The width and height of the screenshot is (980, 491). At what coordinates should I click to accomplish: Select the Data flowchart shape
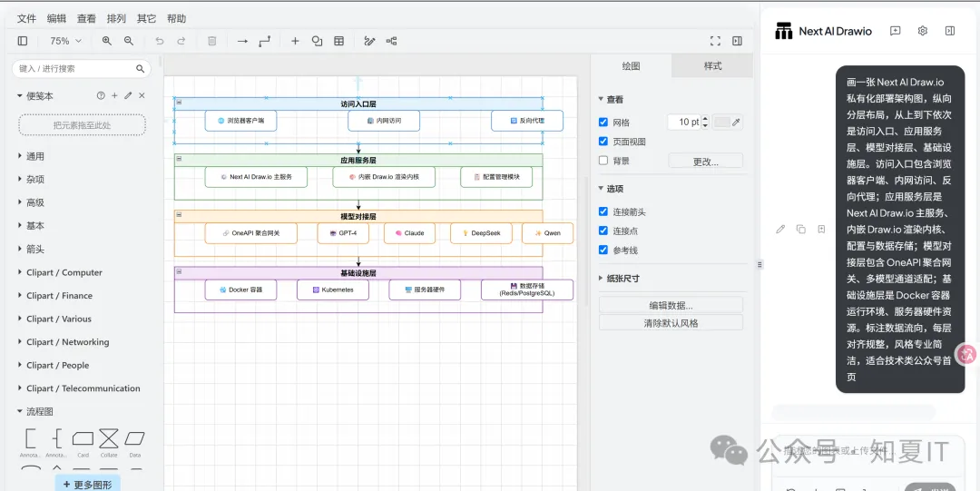pos(134,438)
